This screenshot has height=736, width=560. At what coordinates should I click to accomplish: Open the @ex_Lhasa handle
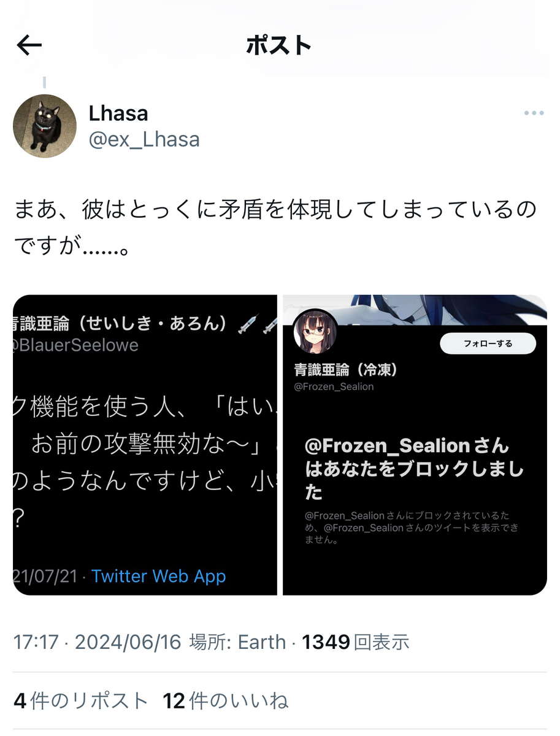144,139
